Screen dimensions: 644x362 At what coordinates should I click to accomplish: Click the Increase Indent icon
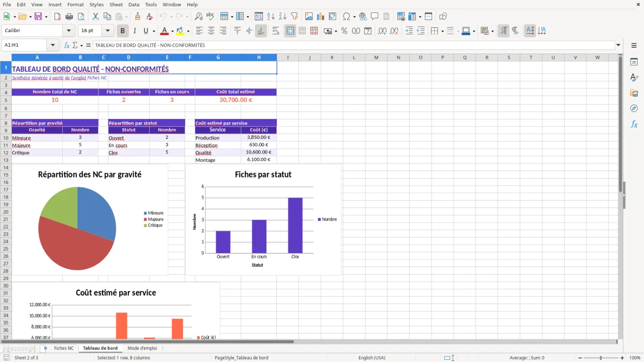409,31
